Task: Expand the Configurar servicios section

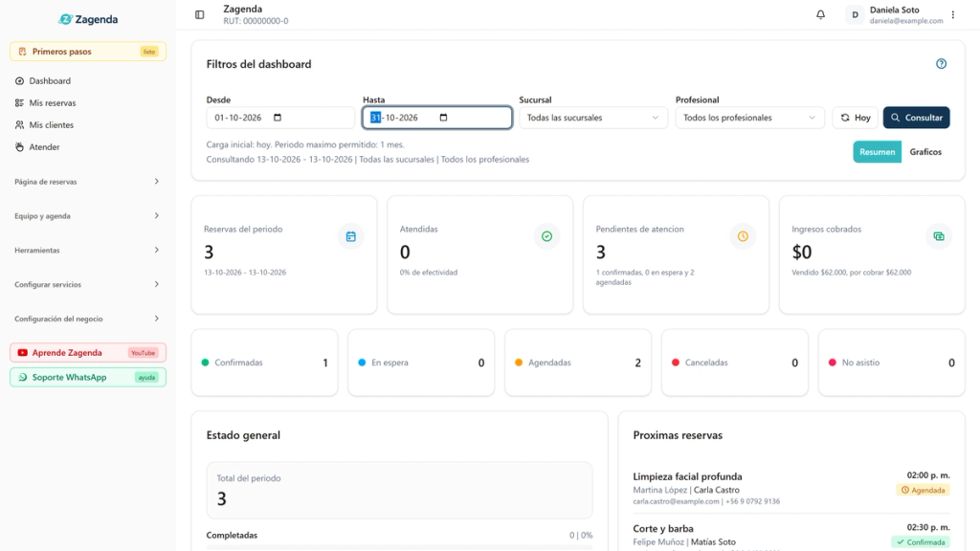Action: (87, 284)
